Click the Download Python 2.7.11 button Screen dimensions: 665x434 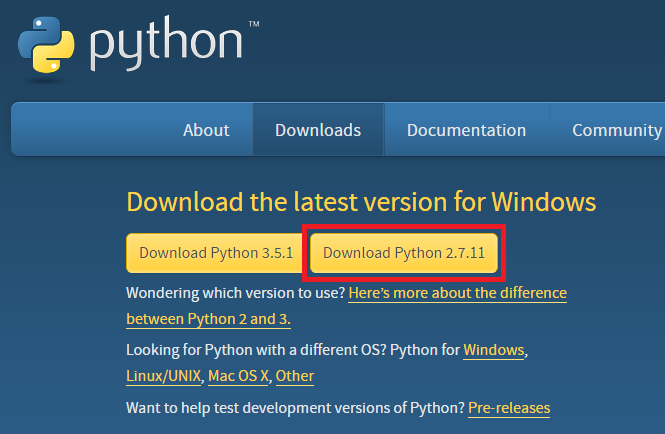click(x=404, y=253)
